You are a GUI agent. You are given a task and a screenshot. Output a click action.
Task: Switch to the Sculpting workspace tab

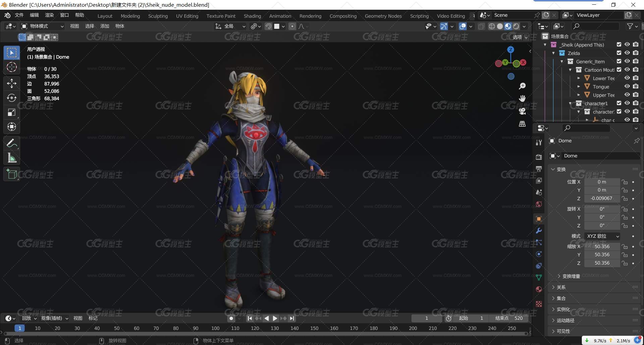coord(158,16)
